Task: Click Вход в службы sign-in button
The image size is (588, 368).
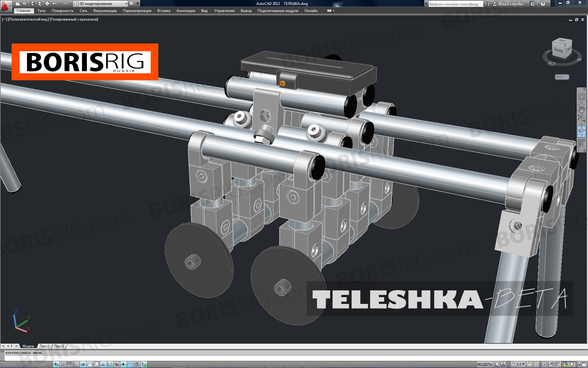Action: pyautogui.click(x=508, y=4)
